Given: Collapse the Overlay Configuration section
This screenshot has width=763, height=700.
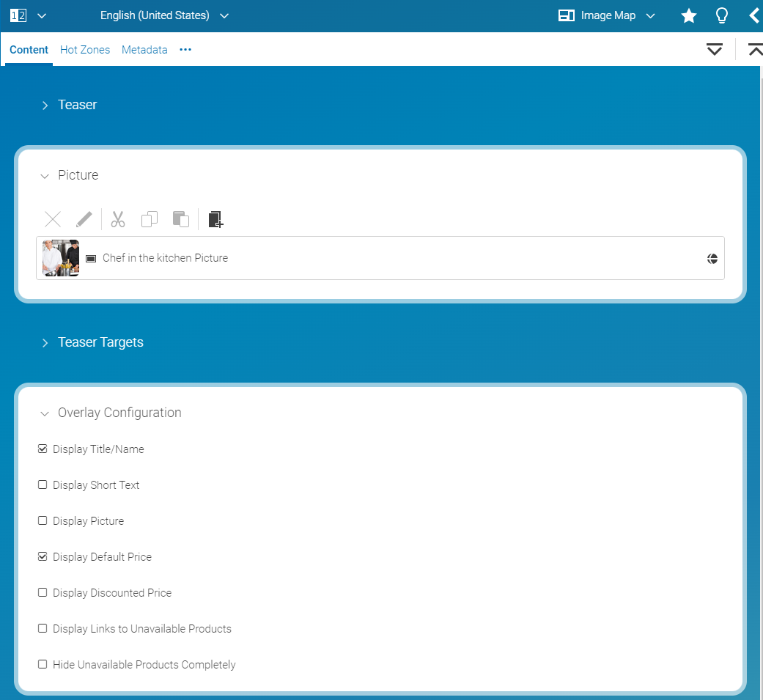Looking at the screenshot, I should tap(44, 413).
